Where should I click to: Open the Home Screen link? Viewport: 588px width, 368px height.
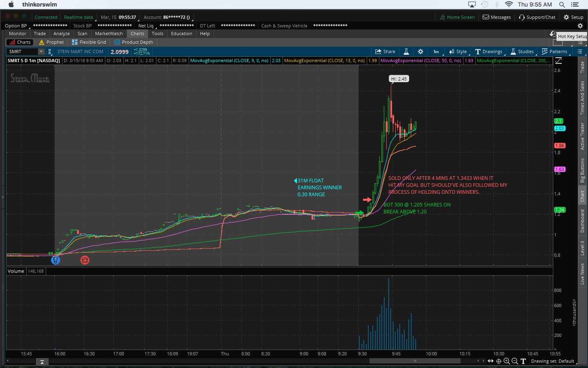[x=457, y=17]
